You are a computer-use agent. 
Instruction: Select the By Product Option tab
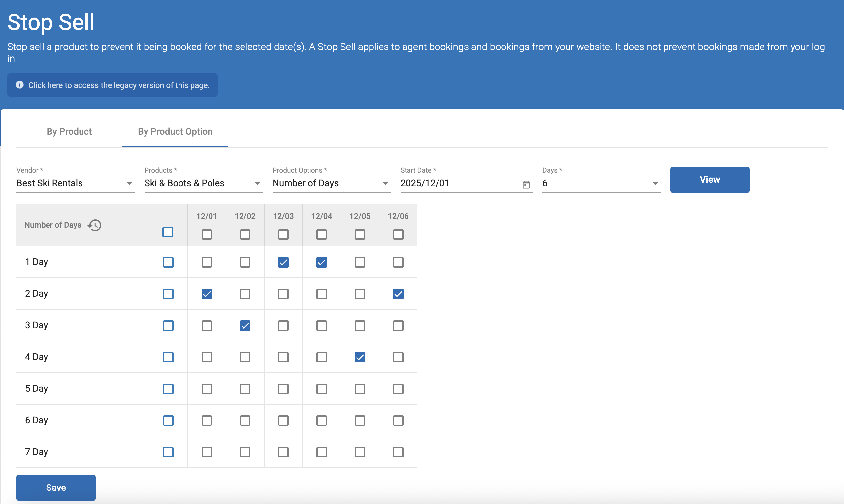175,131
